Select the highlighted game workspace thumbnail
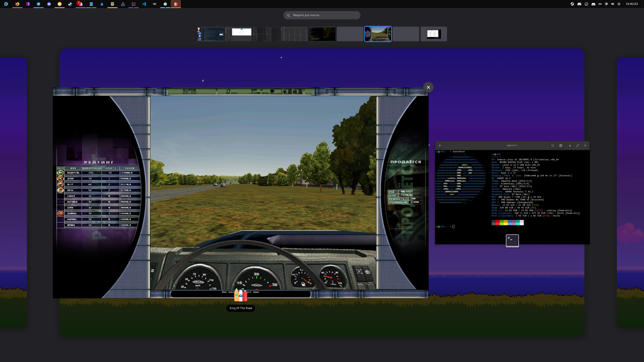The width and height of the screenshot is (644, 362). (378, 34)
